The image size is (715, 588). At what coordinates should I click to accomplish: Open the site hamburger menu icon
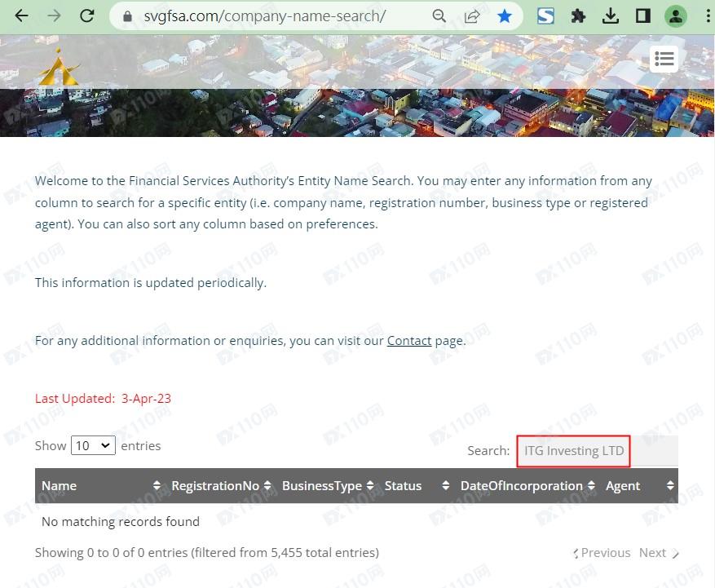coord(664,59)
